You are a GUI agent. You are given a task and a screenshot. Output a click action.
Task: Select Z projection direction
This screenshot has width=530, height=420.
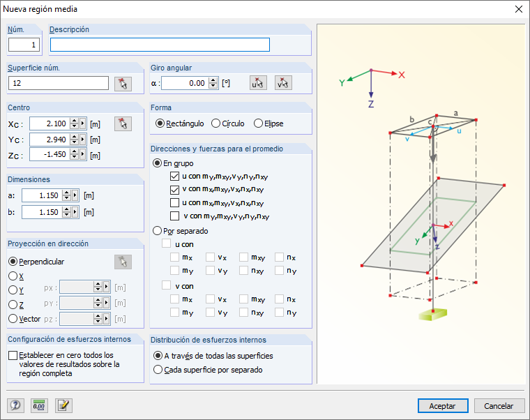[x=16, y=305]
